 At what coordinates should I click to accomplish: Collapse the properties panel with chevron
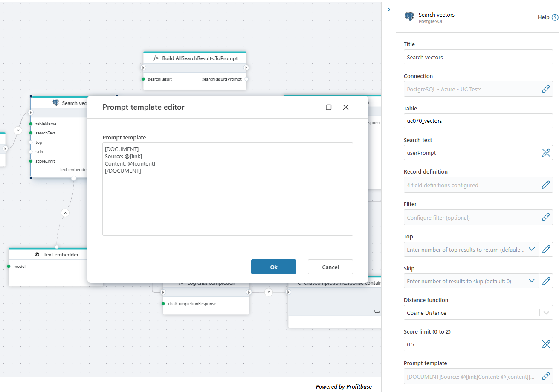click(389, 9)
